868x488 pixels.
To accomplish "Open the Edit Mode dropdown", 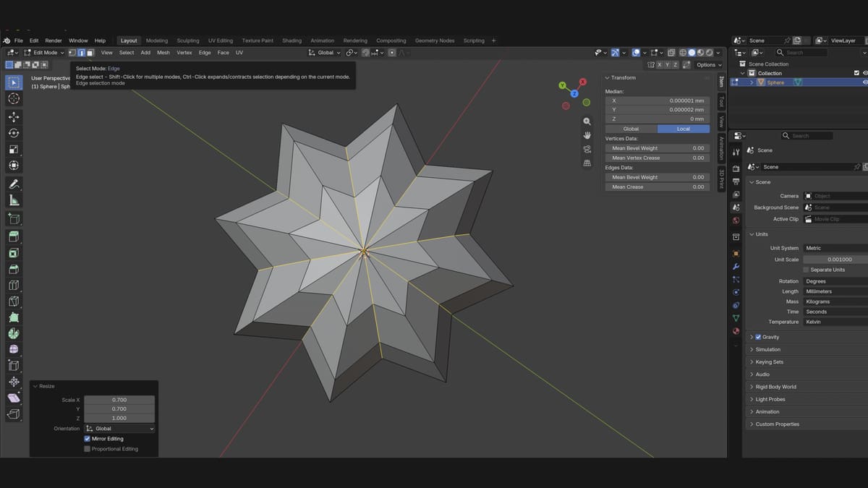I will click(x=44, y=53).
